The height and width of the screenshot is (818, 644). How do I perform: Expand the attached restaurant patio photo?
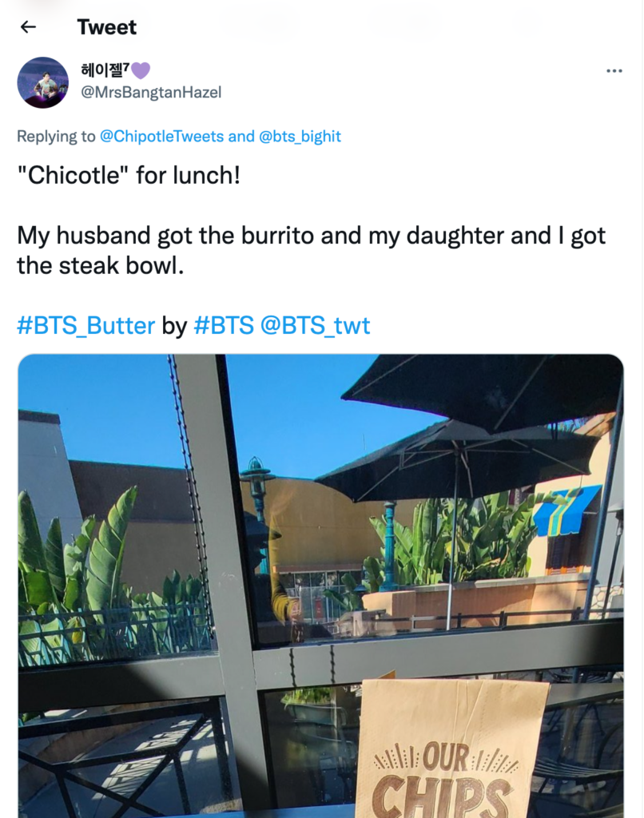[320, 583]
